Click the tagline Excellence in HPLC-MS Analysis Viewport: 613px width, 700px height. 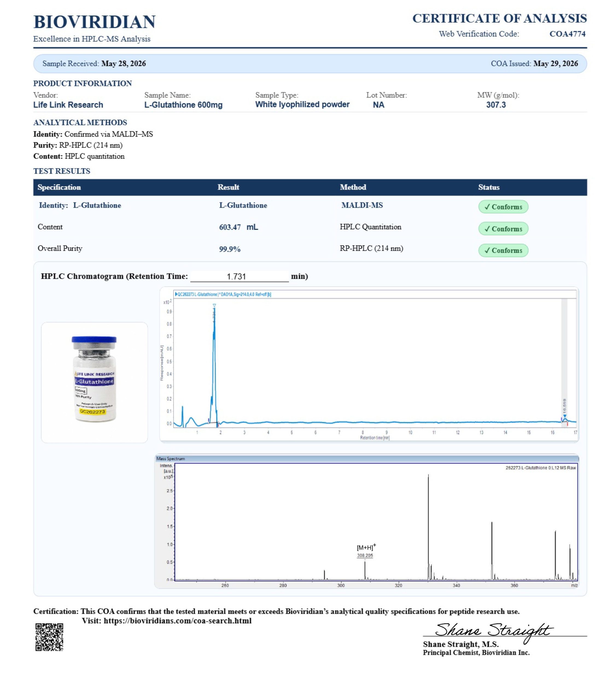(x=92, y=39)
